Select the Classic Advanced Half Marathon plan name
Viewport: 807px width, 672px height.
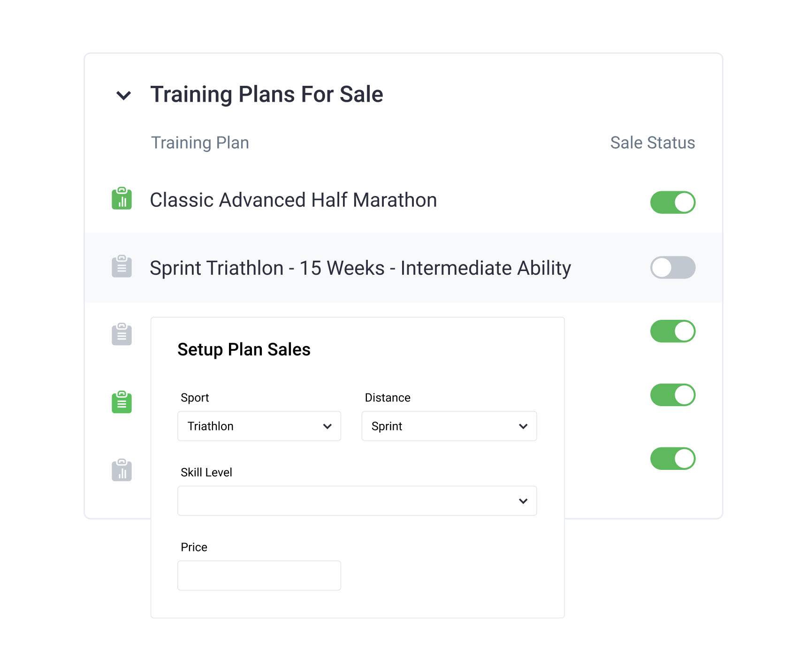(293, 200)
